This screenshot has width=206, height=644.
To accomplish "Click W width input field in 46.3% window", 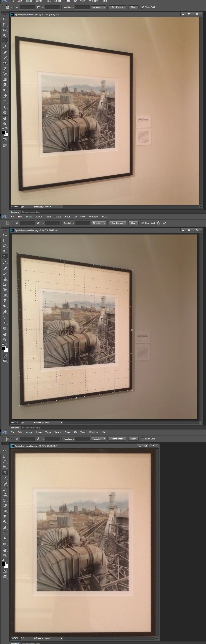I will [x=27, y=223].
